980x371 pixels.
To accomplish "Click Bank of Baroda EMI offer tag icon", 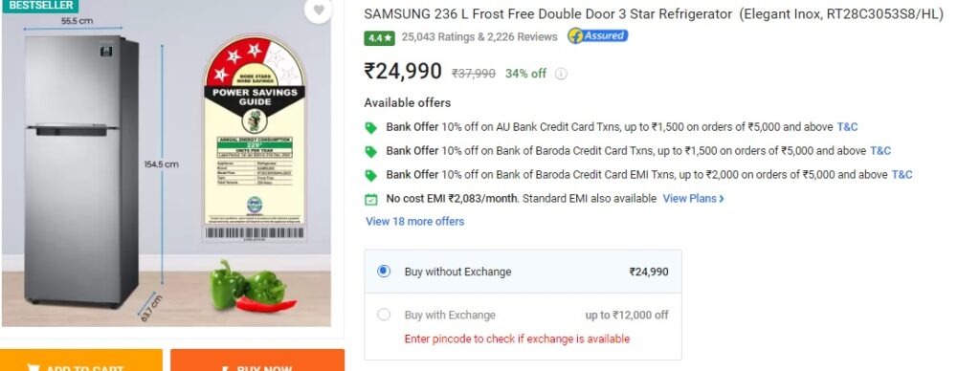I will pos(370,176).
